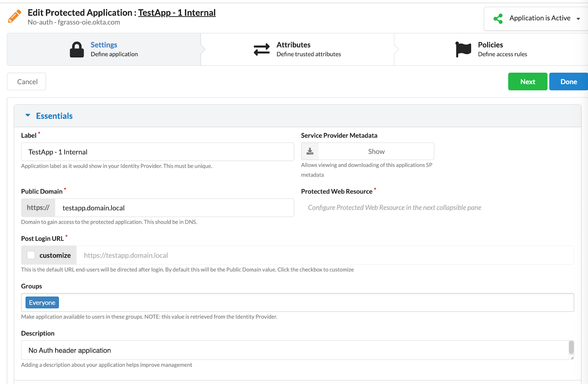This screenshot has width=588, height=384.
Task: Open the Application is Active dropdown
Action: [578, 19]
